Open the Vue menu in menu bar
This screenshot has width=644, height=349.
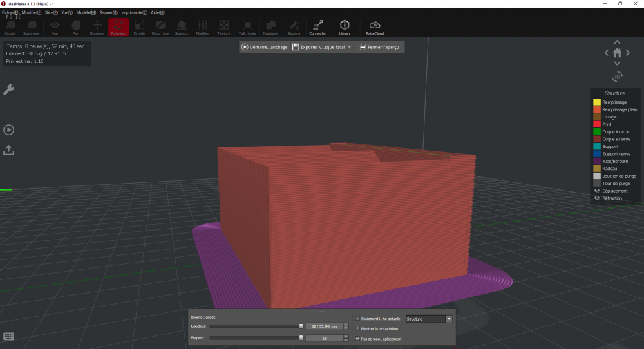(x=67, y=12)
